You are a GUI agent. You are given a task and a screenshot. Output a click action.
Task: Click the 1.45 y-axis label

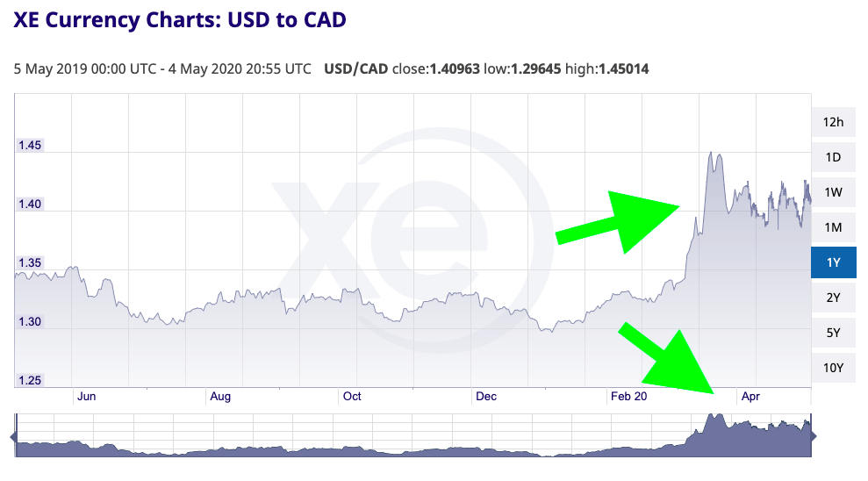click(x=31, y=146)
